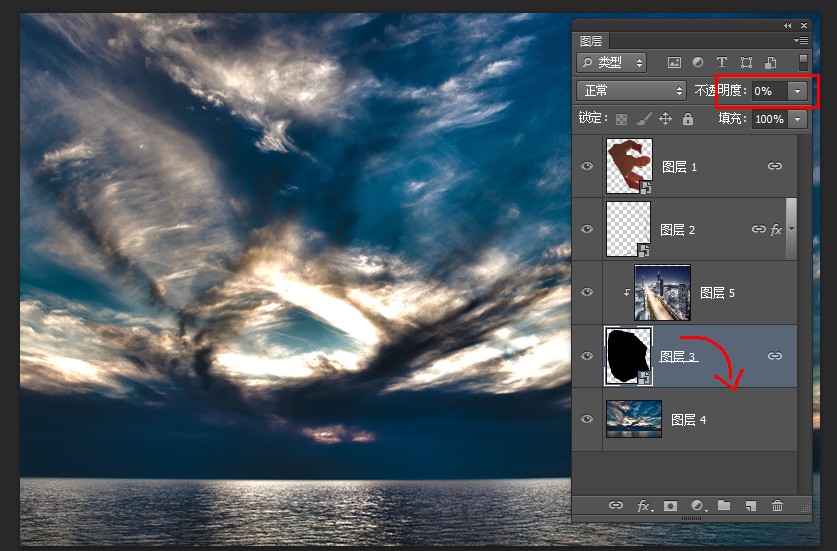Select the 图层 3 black mask thumbnail

click(x=629, y=356)
